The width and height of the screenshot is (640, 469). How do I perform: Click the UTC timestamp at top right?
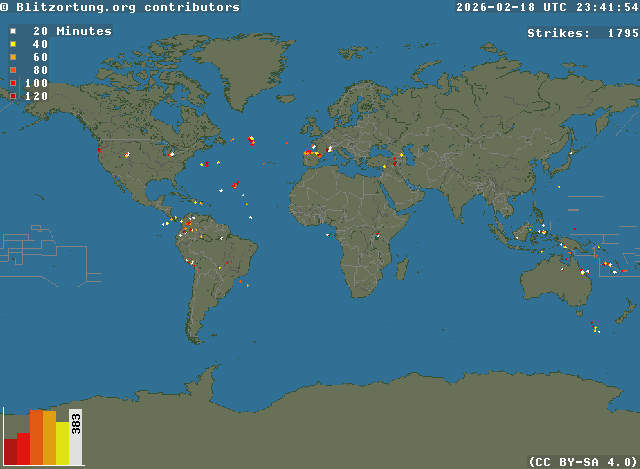[546, 7]
